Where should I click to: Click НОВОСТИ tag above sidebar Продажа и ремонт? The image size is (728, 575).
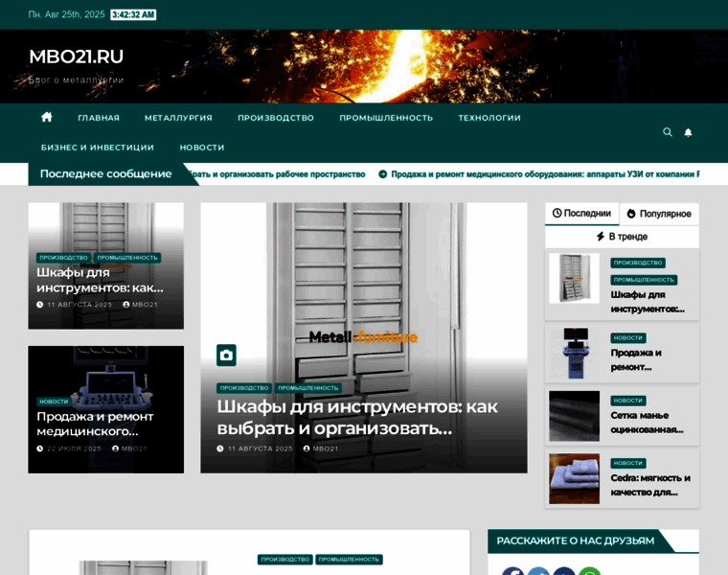click(x=628, y=338)
